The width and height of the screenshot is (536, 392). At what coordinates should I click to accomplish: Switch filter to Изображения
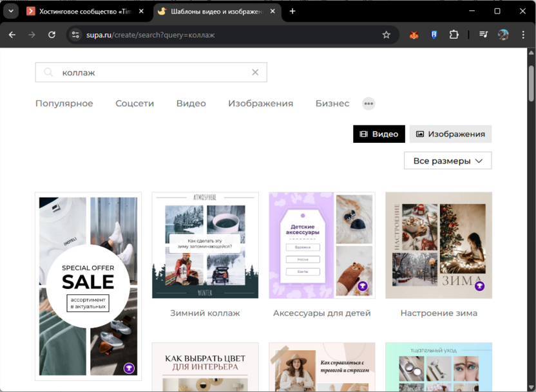pyautogui.click(x=450, y=134)
